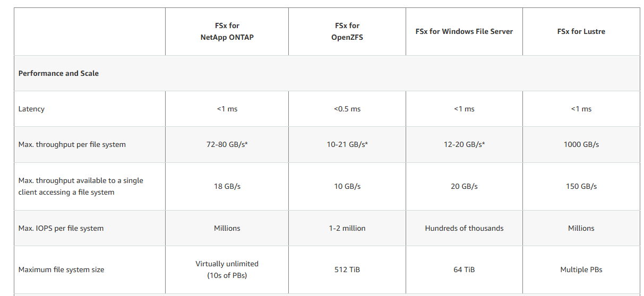The width and height of the screenshot is (644, 296).
Task: Click the <0.5 ms latency cell for OpenZFS
Action: 347,109
